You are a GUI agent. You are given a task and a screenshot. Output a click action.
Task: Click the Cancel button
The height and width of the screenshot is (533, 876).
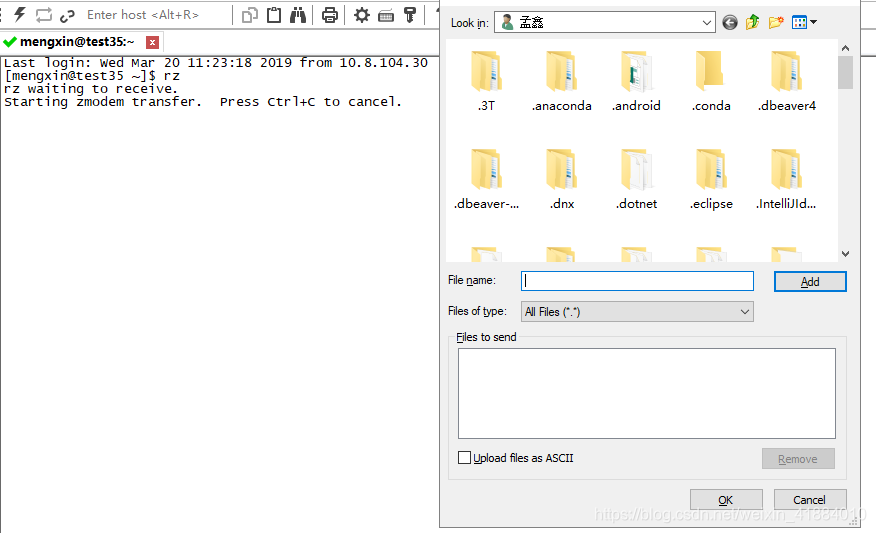[x=810, y=500]
